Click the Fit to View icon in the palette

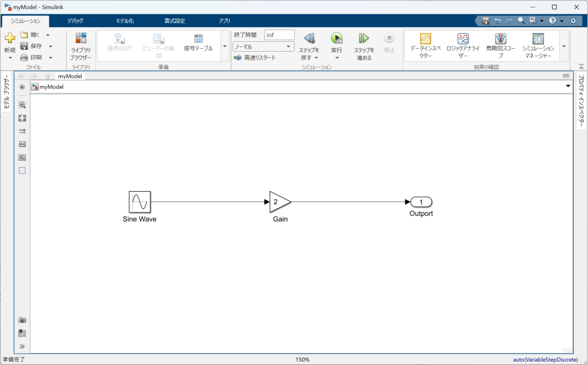pos(22,118)
